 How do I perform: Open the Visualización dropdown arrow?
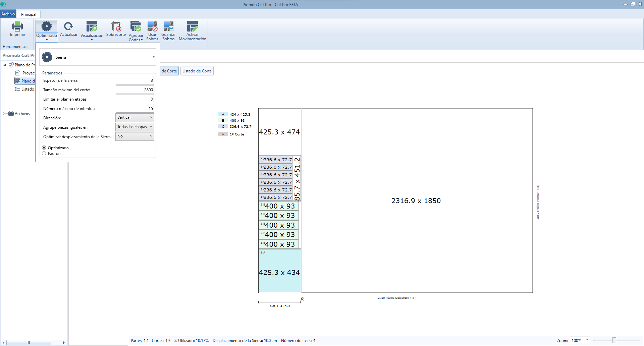(92, 40)
